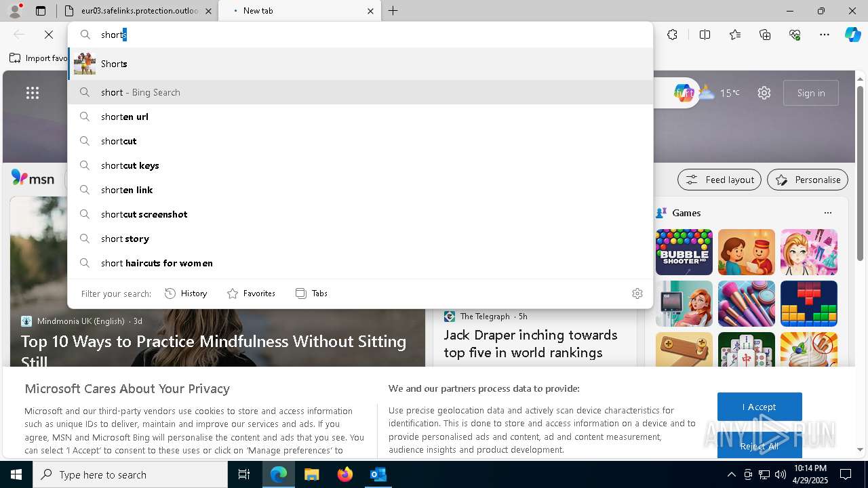
Task: Open Settings and more ellipsis menu
Action: [825, 35]
